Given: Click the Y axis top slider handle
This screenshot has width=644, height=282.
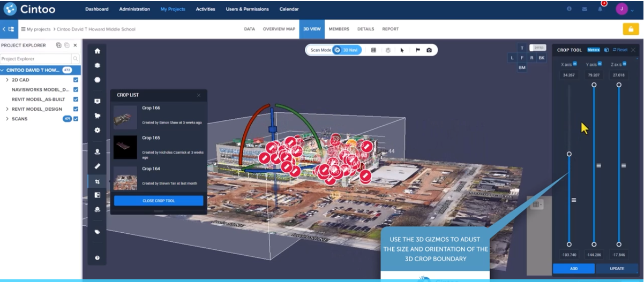Looking at the screenshot, I should pos(594,85).
